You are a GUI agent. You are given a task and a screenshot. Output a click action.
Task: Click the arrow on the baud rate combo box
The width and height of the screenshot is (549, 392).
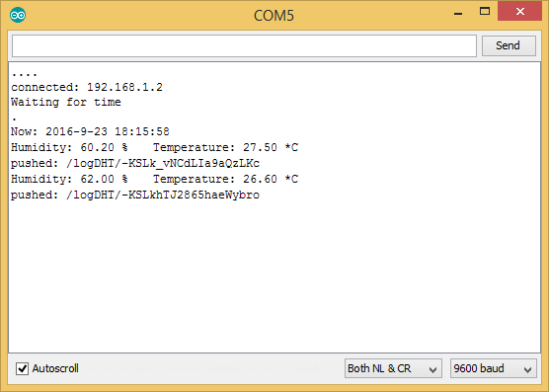[527, 369]
